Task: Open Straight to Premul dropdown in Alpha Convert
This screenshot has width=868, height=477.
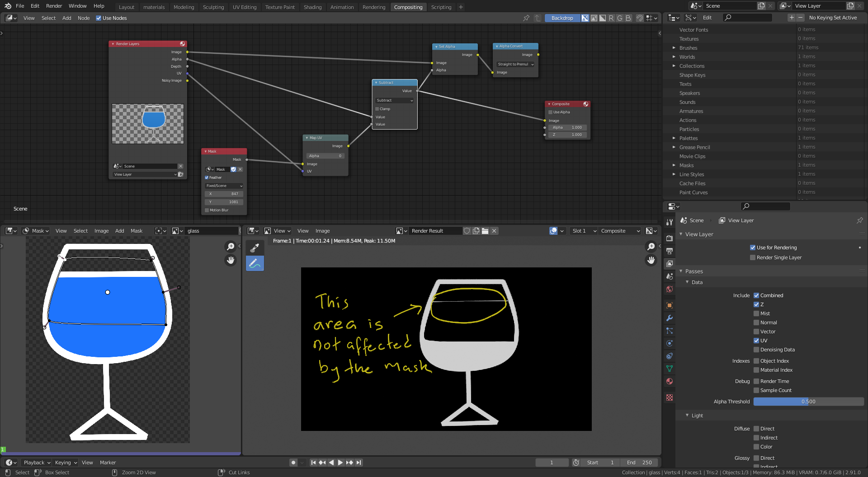Action: 515,64
